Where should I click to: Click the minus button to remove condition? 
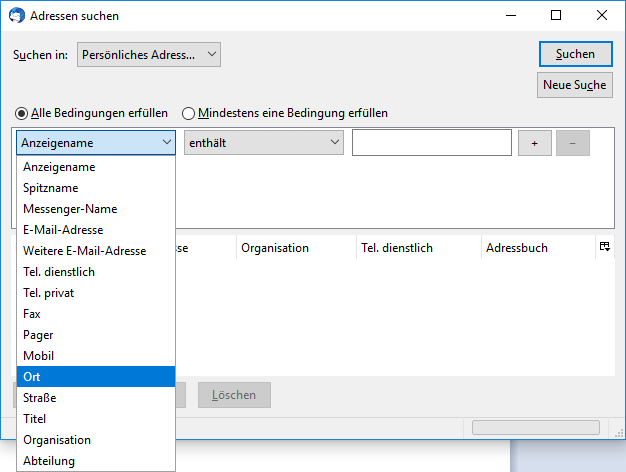pyautogui.click(x=572, y=143)
